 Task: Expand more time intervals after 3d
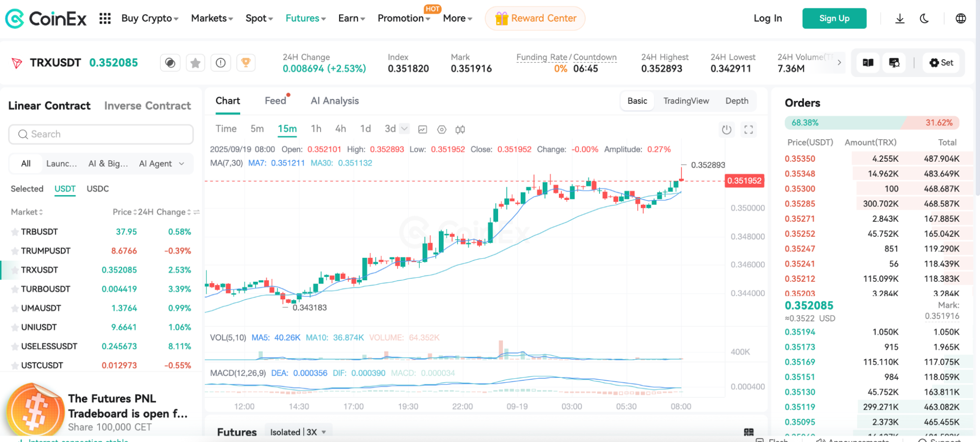(404, 129)
